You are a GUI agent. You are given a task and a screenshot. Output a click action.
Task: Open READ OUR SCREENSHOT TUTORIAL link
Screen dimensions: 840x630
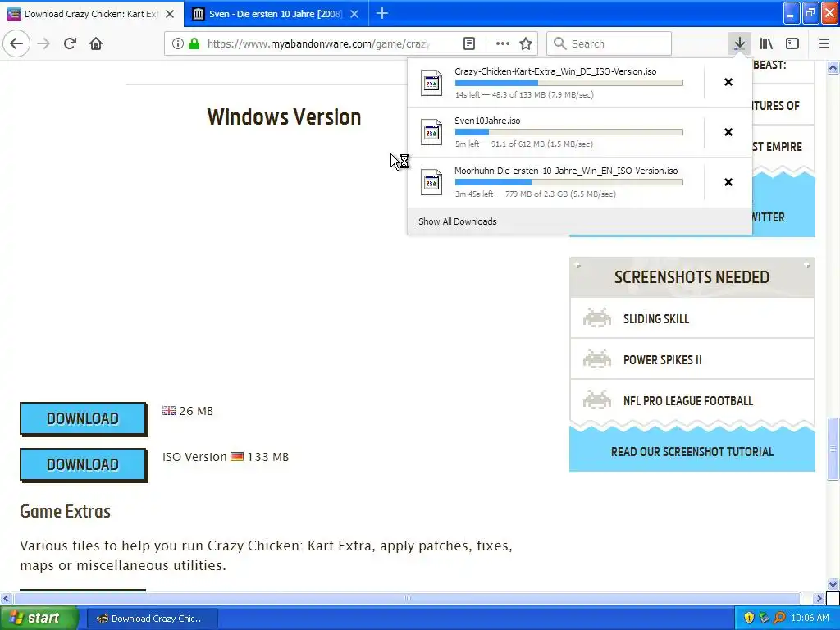[692, 452]
